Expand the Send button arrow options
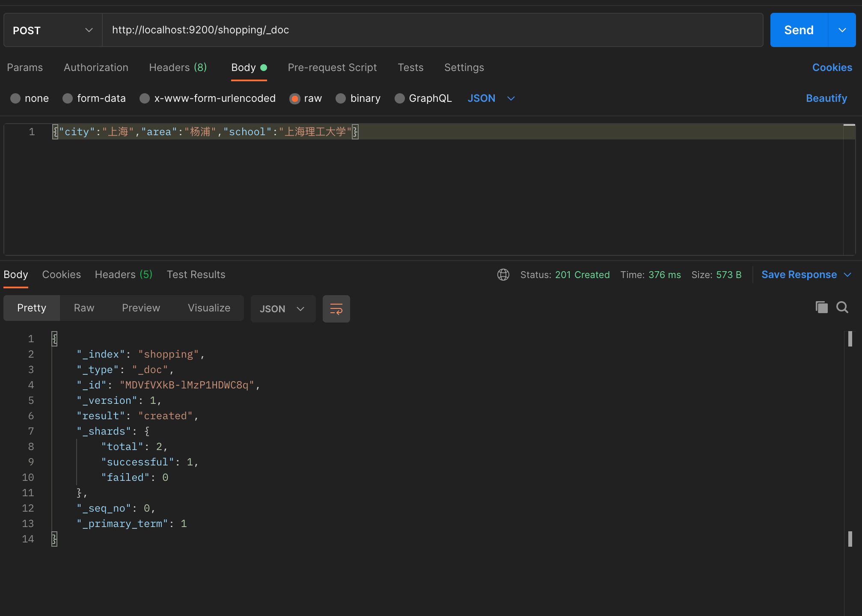 842,30
